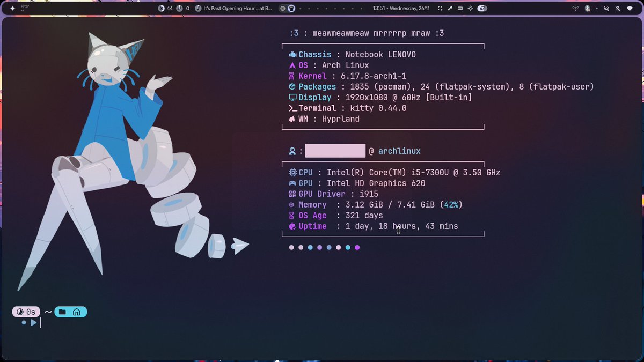
Task: Open the Wi-Fi signal icon in tray
Action: pyautogui.click(x=576, y=9)
